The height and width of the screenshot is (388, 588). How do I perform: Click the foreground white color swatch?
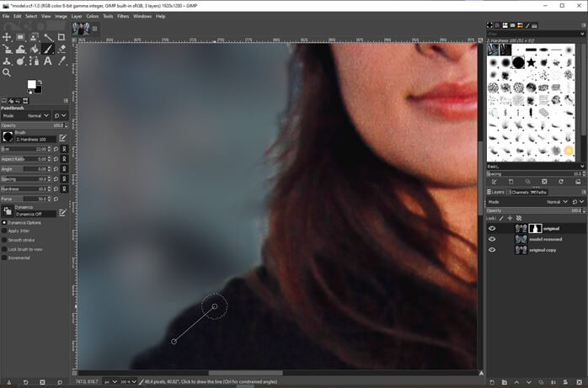[x=31, y=84]
